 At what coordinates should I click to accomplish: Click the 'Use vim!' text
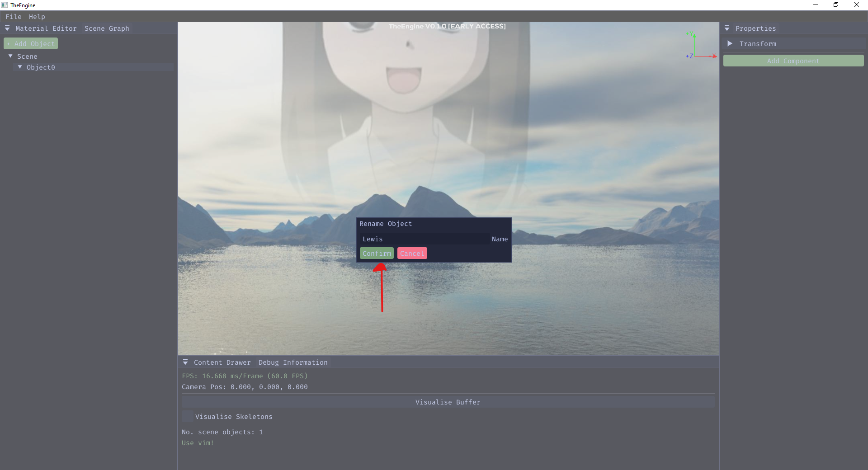(x=198, y=443)
